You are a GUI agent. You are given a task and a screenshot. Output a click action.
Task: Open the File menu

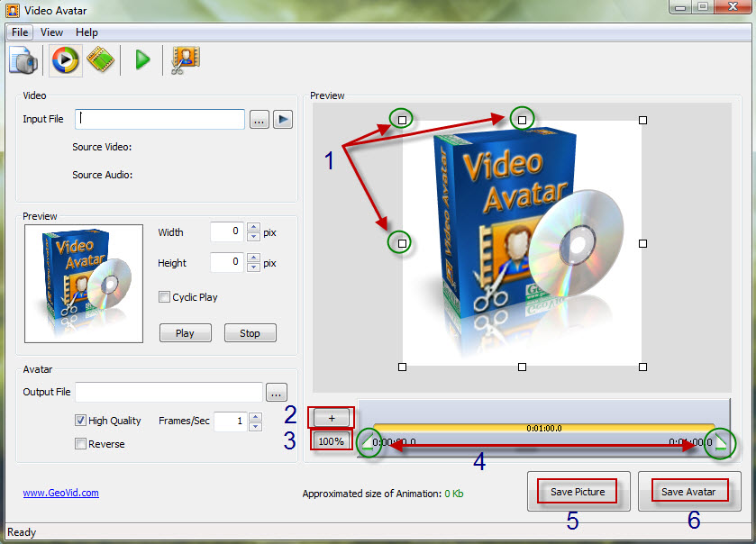click(x=20, y=32)
